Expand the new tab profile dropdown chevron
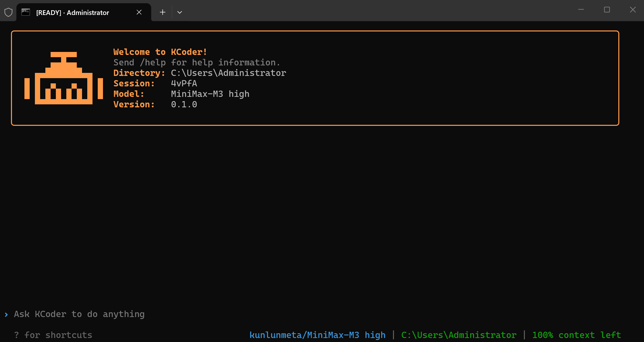This screenshot has width=644, height=342. tap(180, 12)
